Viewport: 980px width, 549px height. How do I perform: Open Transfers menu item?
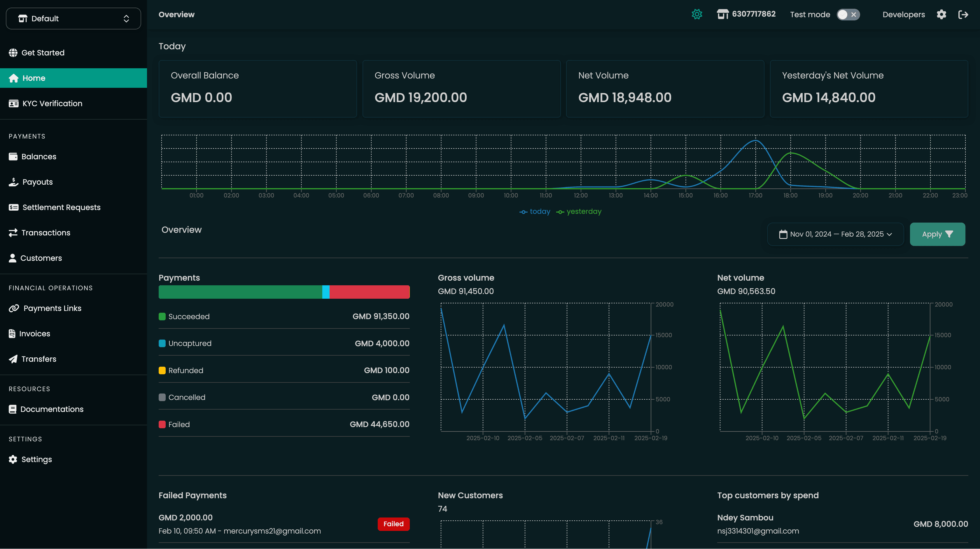tap(73, 359)
